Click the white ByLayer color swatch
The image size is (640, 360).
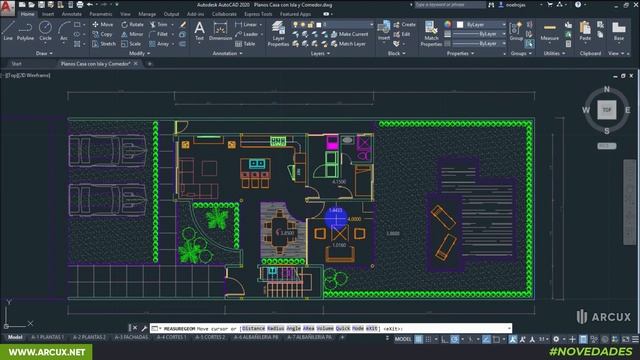pos(460,24)
